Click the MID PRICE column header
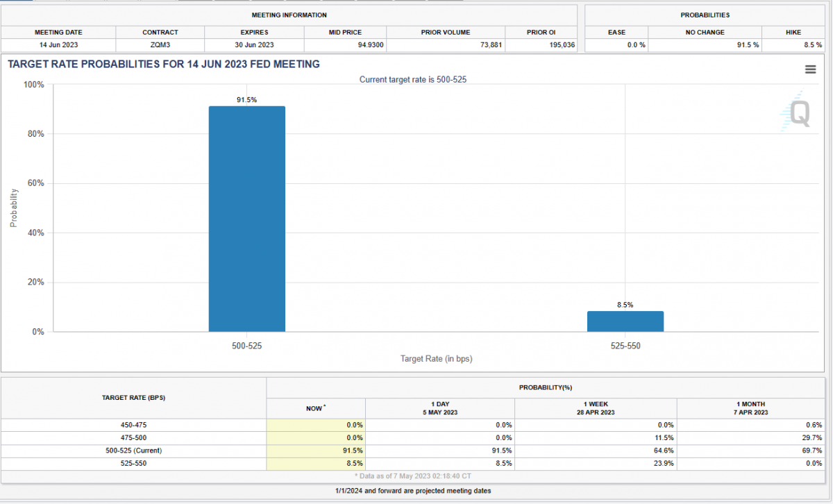 pyautogui.click(x=345, y=33)
